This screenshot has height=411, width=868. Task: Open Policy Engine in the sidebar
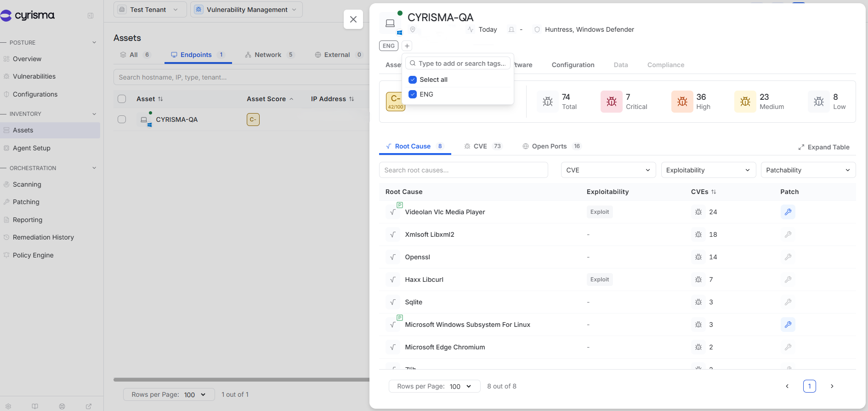(x=33, y=255)
